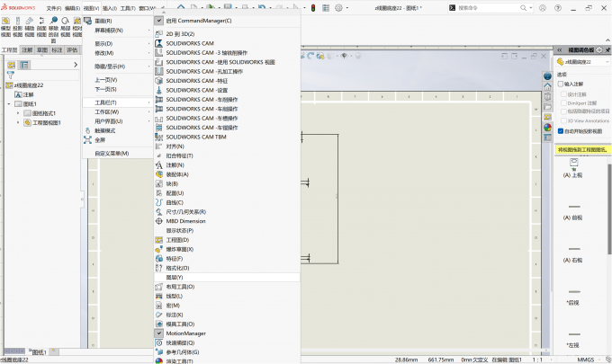
Task: Select the 模型视图 tool in the ribbon
Action: point(6,27)
